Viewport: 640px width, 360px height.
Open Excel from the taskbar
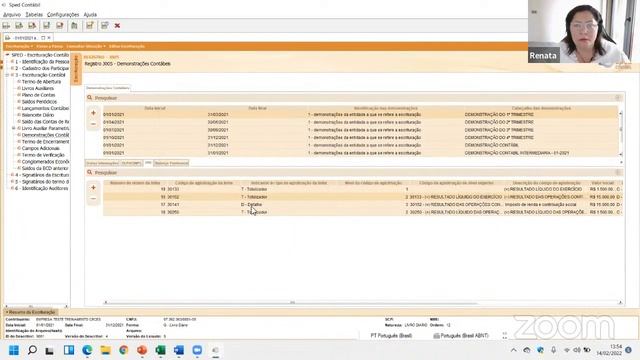pyautogui.click(x=160, y=350)
